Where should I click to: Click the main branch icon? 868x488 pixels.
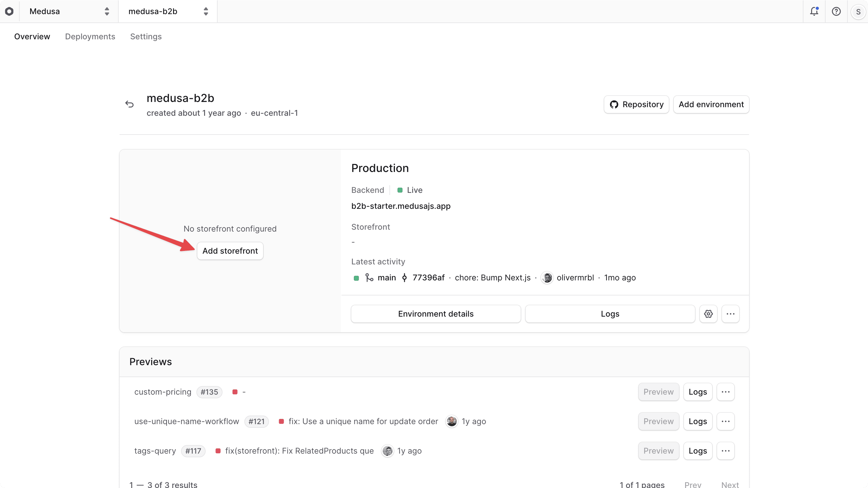pyautogui.click(x=370, y=278)
